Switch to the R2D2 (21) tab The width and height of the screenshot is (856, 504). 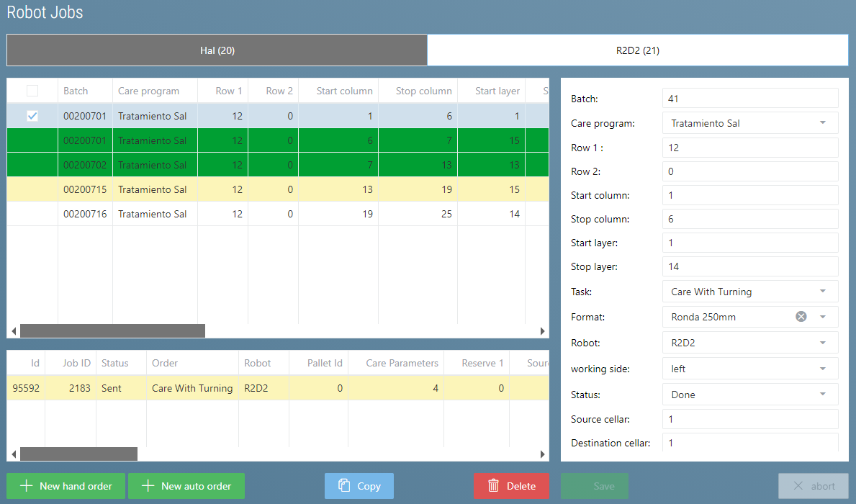(637, 50)
